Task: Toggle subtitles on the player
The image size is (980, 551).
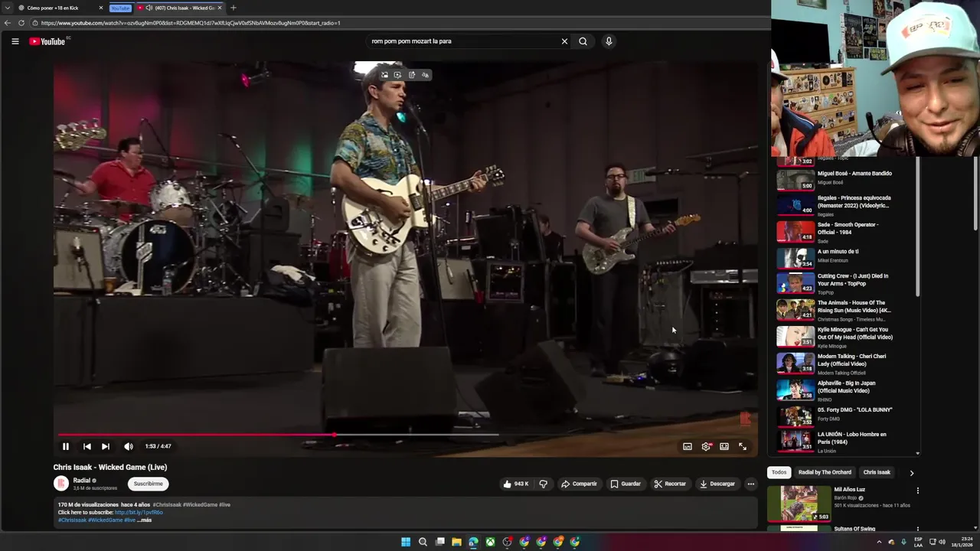Action: (688, 446)
